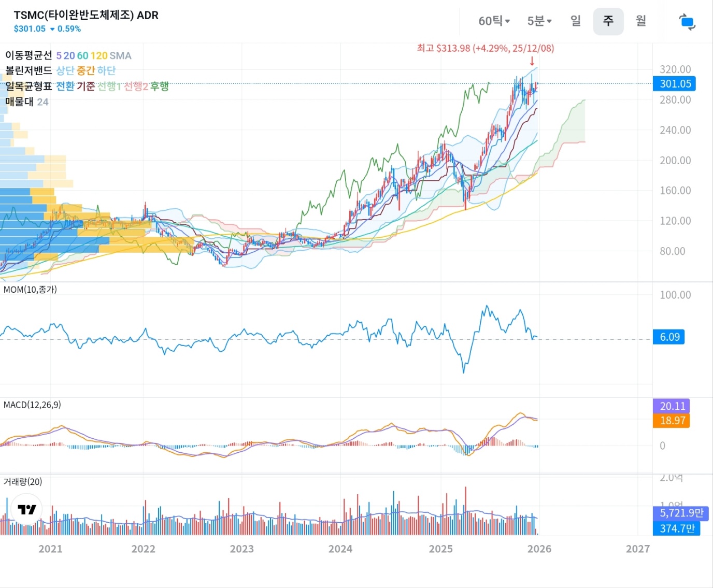Toggle the 일목균형표 Ichimoku indicator

tap(28, 86)
